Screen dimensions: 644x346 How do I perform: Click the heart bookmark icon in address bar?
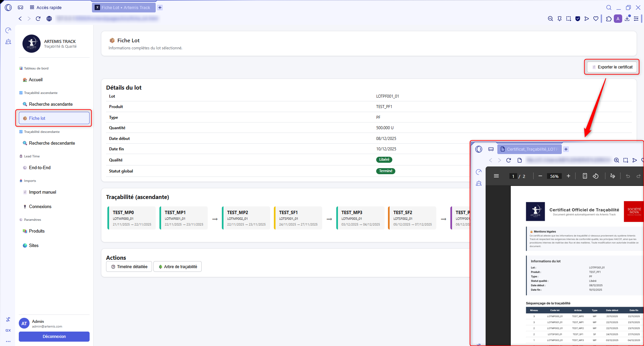[x=596, y=19]
